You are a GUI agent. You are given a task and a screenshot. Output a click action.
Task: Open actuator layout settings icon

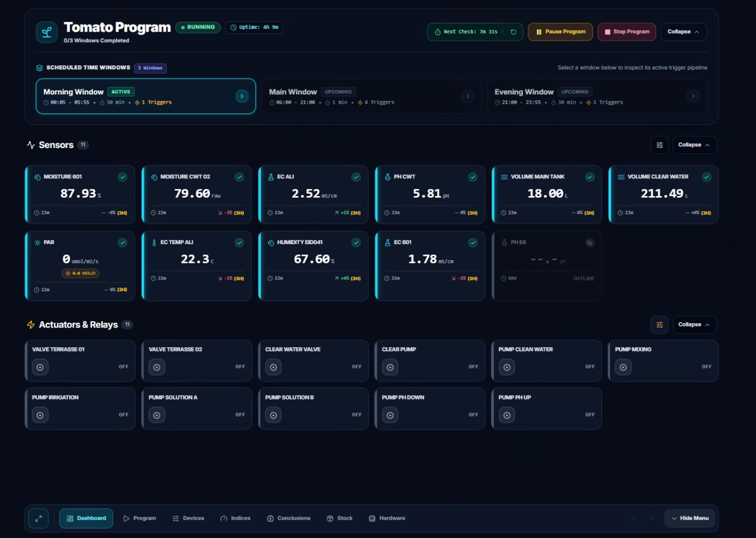click(x=660, y=325)
